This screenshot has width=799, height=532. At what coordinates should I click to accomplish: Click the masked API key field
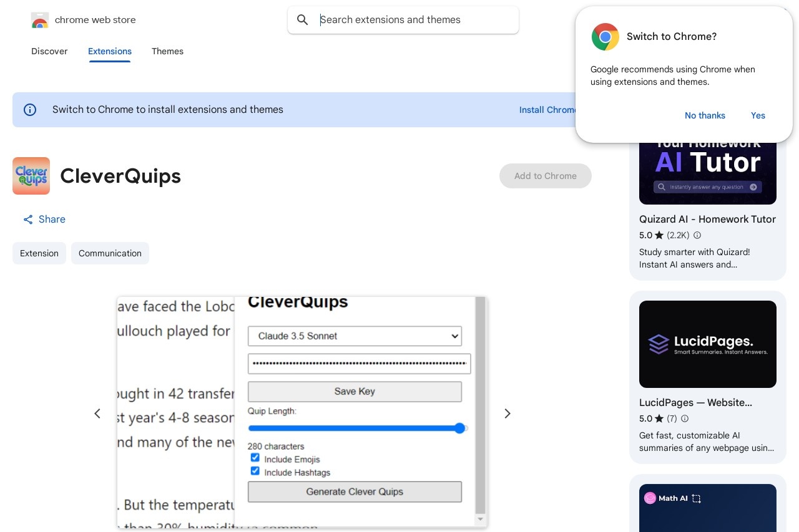point(359,364)
